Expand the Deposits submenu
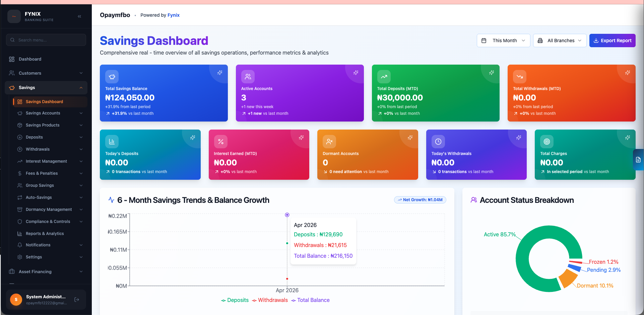This screenshot has height=315, width=644. tap(50, 137)
